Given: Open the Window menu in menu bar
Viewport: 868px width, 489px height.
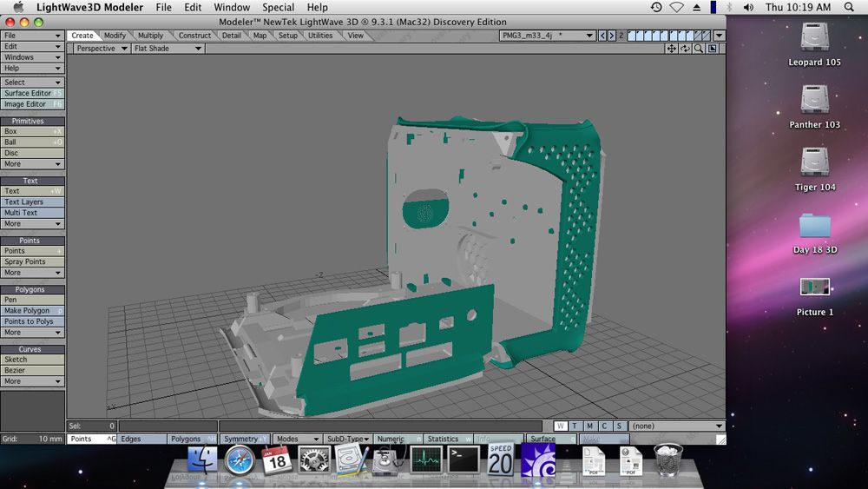Looking at the screenshot, I should (232, 7).
